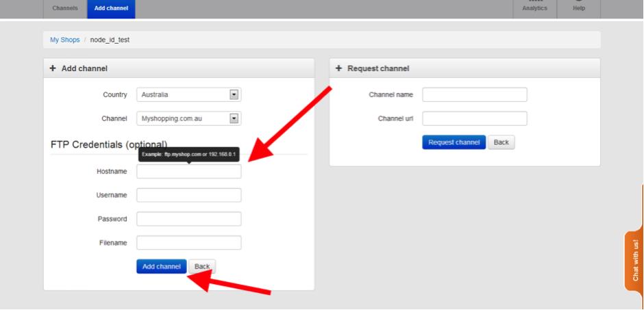Switch to the Channels tab
This screenshot has height=310, width=644.
coord(65,8)
